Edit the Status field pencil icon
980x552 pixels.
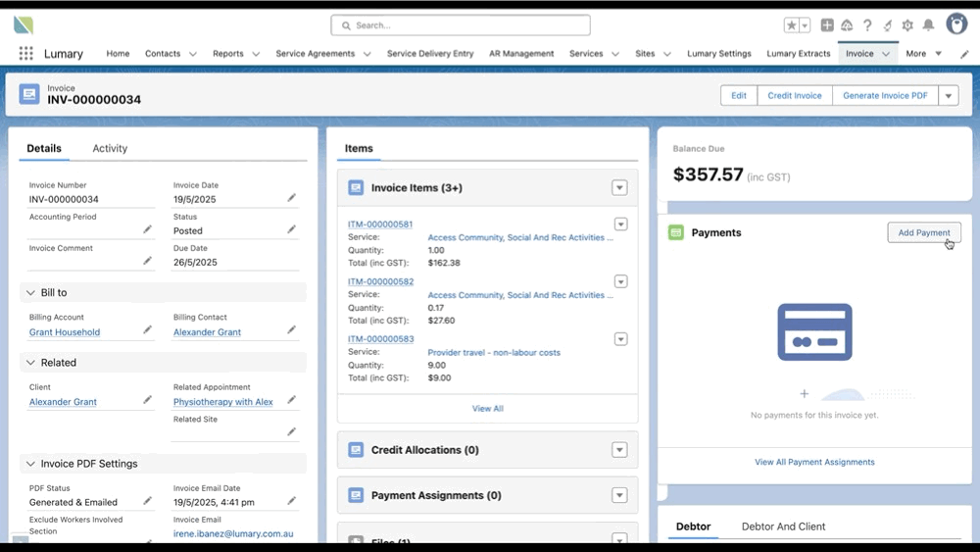291,229
